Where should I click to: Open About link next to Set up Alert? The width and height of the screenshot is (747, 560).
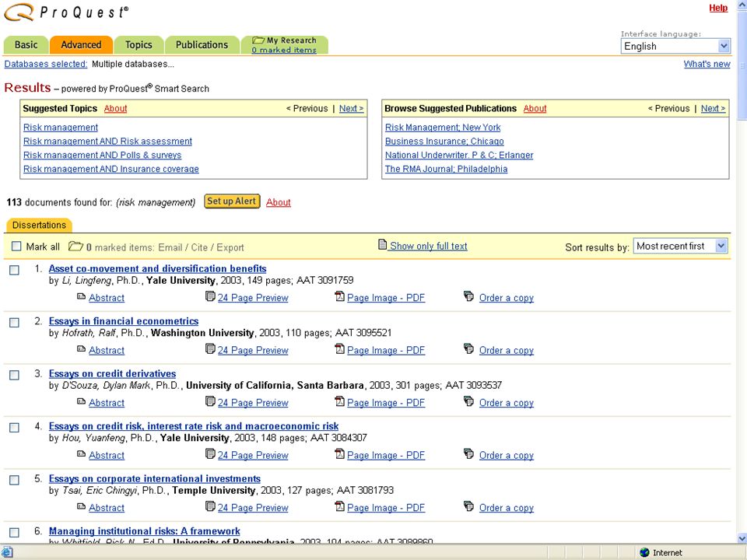point(279,202)
